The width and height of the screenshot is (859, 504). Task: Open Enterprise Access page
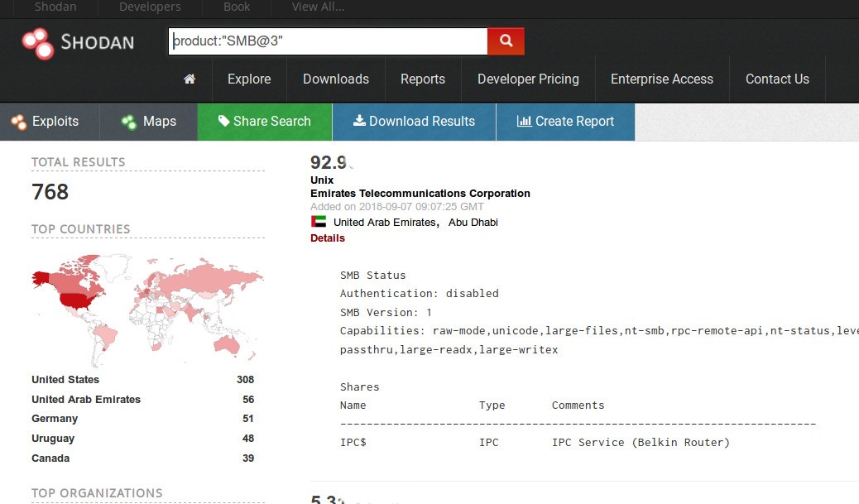pos(662,79)
